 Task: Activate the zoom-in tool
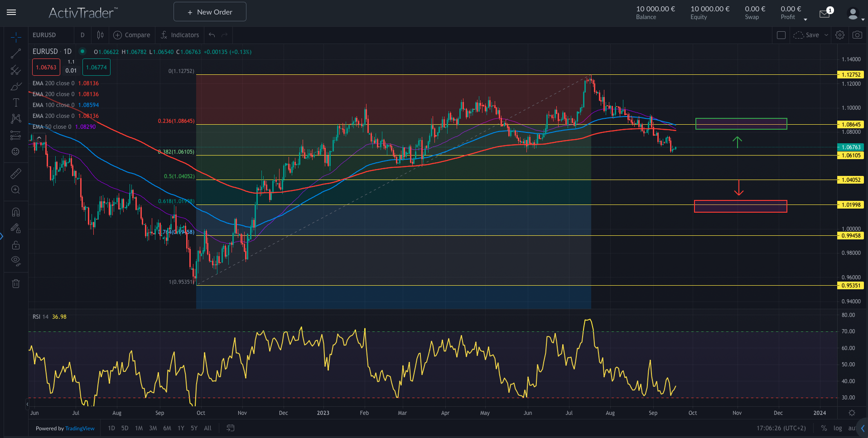(x=16, y=190)
